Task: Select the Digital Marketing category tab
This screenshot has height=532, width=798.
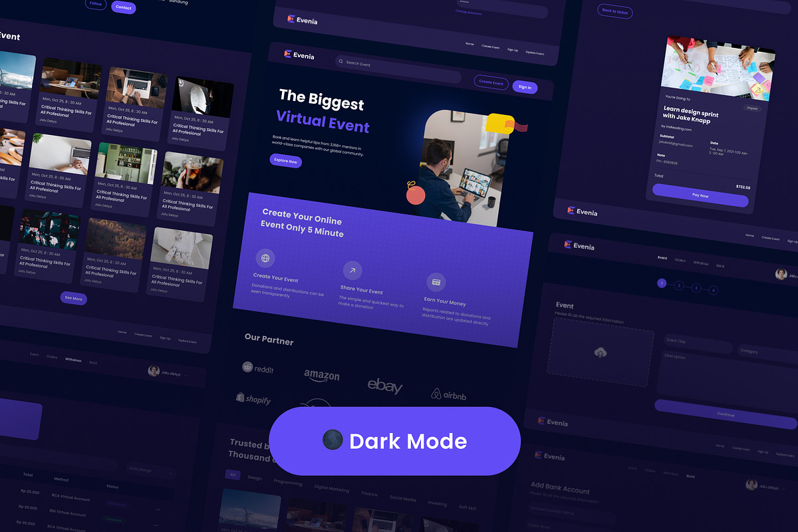Action: click(x=331, y=489)
